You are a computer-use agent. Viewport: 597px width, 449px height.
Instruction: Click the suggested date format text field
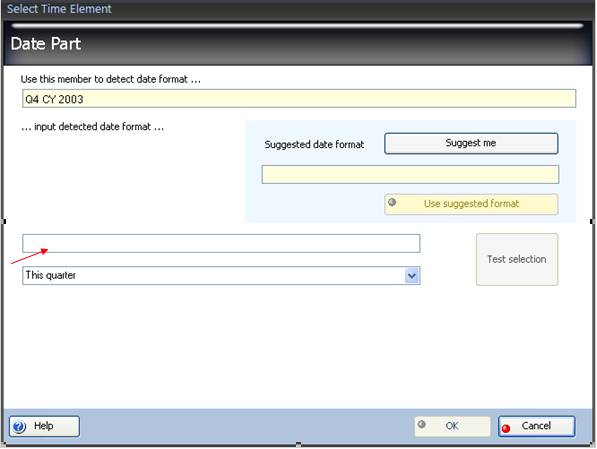pyautogui.click(x=410, y=174)
